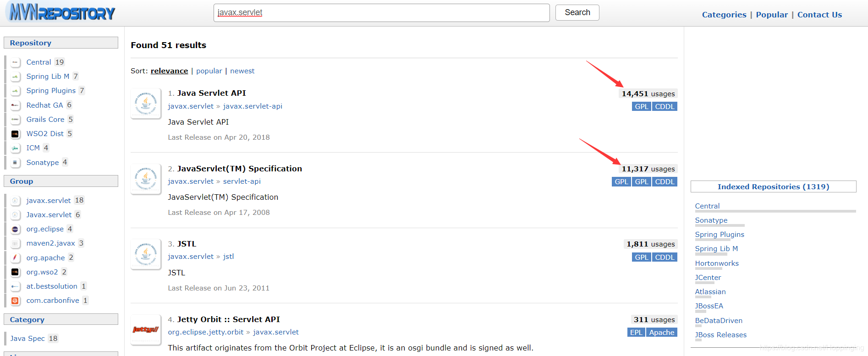Click the servlet-api artifact link
The image size is (868, 356).
242,181
